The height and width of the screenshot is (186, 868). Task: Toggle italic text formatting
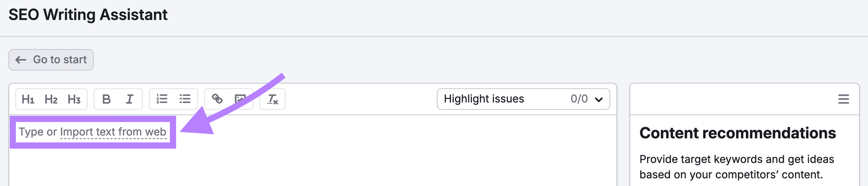point(129,99)
